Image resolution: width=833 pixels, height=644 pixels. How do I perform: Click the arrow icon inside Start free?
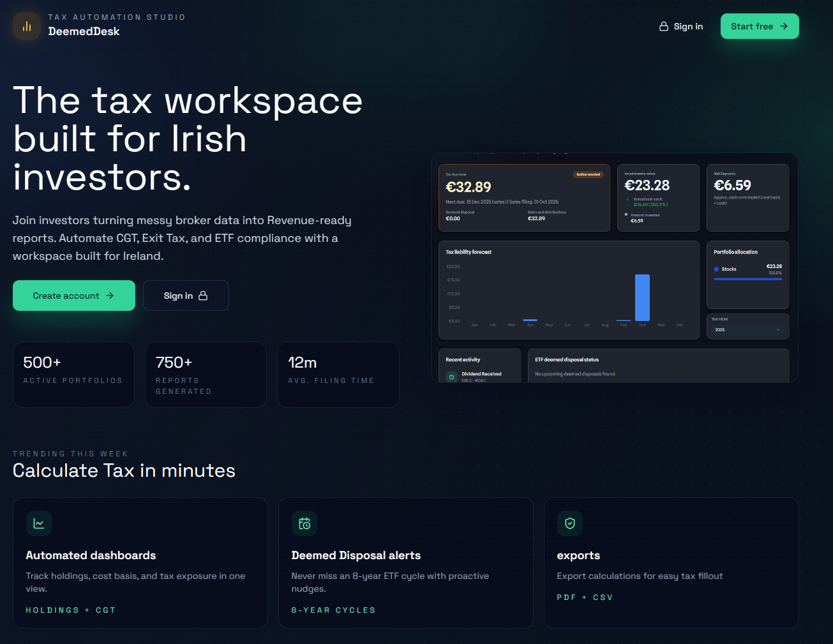click(x=783, y=26)
